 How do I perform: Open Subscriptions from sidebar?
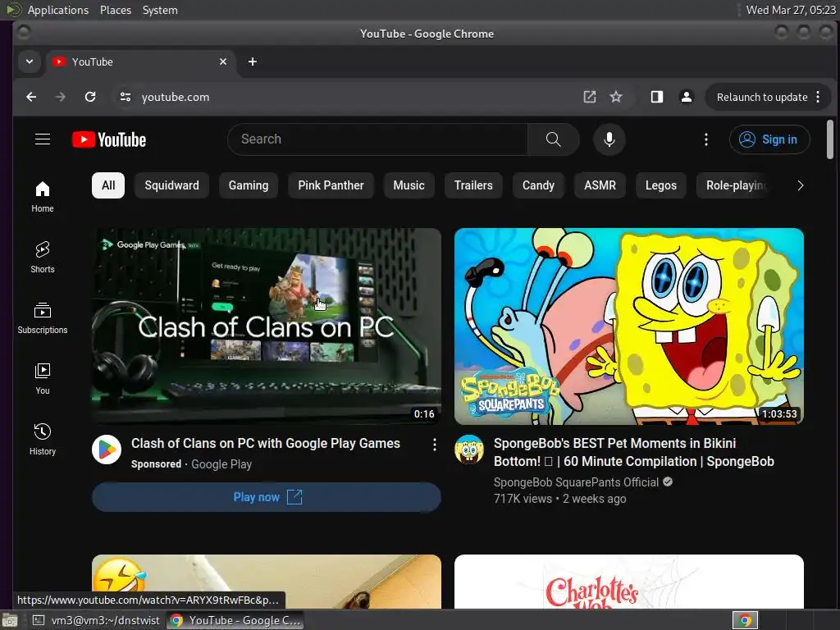(43, 318)
